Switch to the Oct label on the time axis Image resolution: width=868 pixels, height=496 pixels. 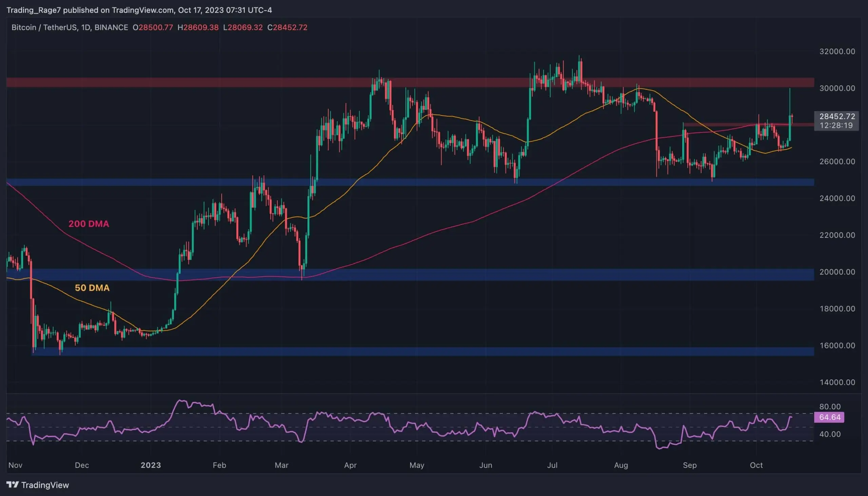[x=756, y=465]
